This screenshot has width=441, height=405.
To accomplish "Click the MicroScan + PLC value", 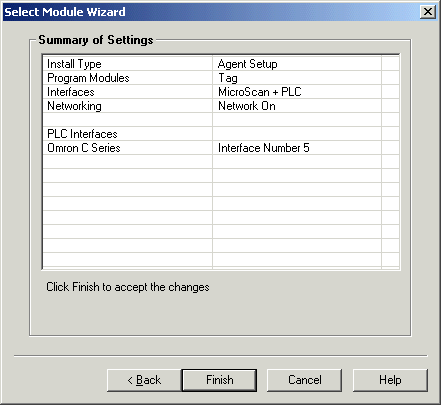I will (260, 92).
